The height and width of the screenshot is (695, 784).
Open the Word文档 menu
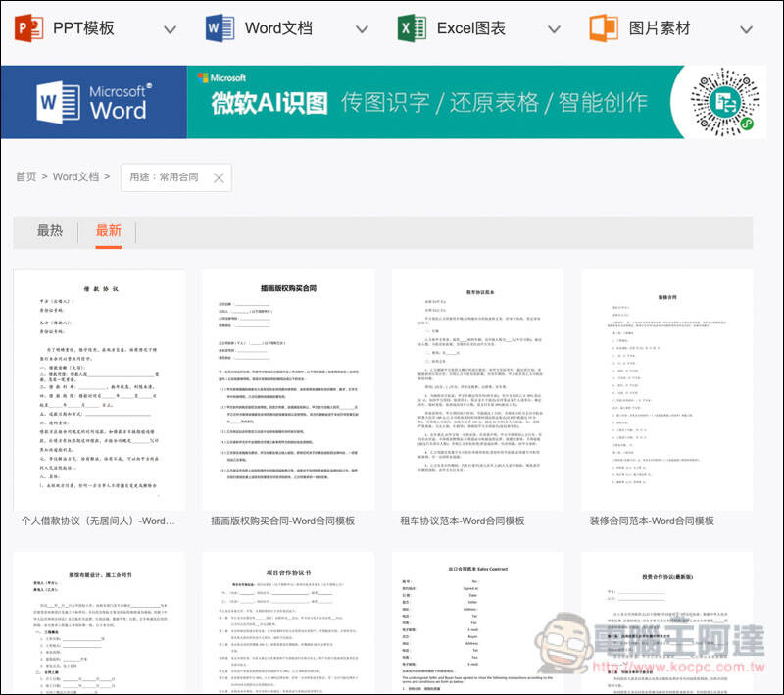[x=278, y=28]
